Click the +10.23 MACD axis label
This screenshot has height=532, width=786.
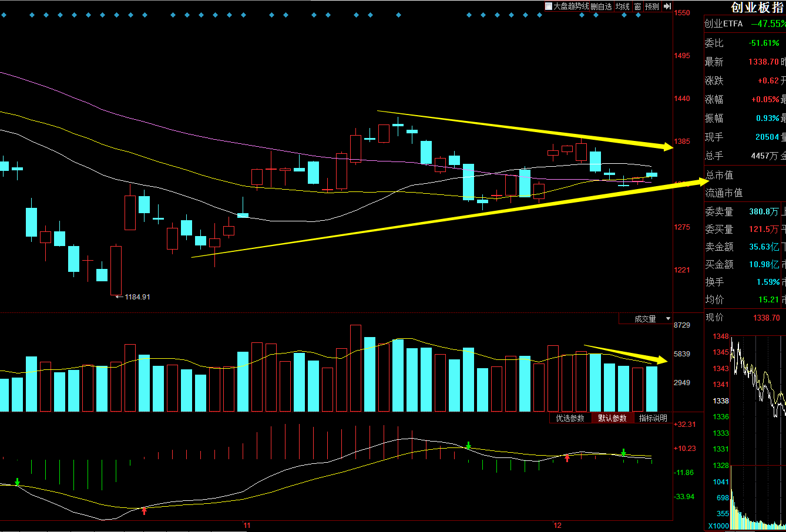tap(684, 448)
